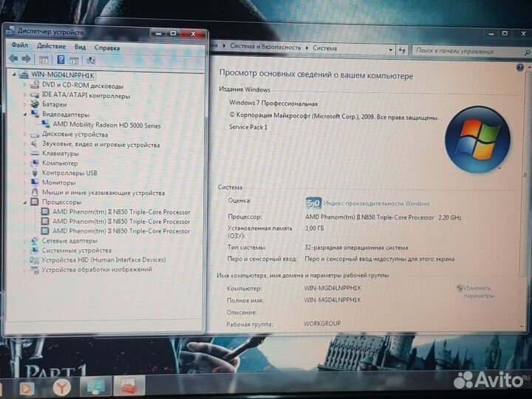The width and height of the screenshot is (532, 399).
Task: Click the scan for hardware changes icon
Action: (91, 61)
